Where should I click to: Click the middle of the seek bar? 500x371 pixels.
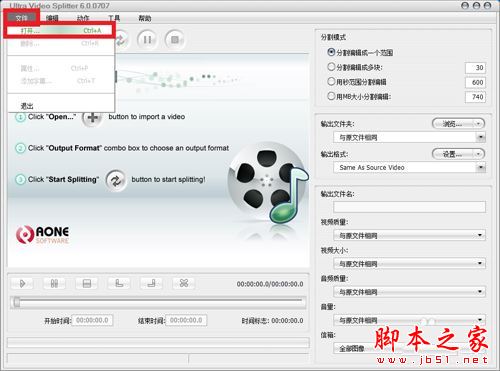tap(158, 302)
